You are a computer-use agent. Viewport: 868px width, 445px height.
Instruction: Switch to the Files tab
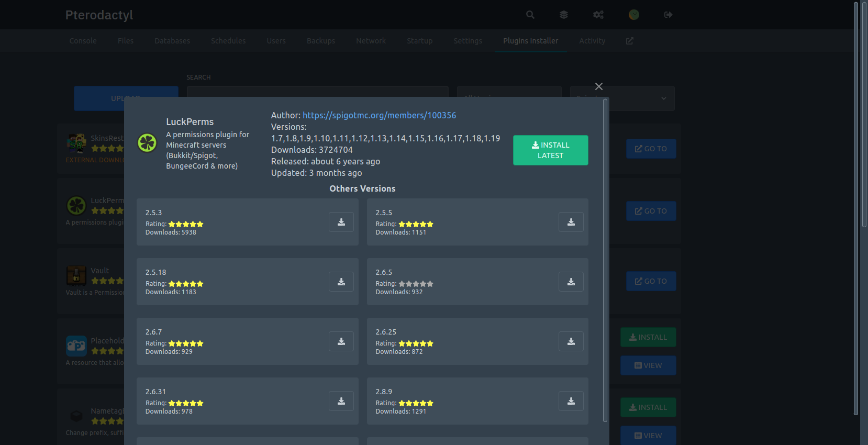click(x=126, y=41)
